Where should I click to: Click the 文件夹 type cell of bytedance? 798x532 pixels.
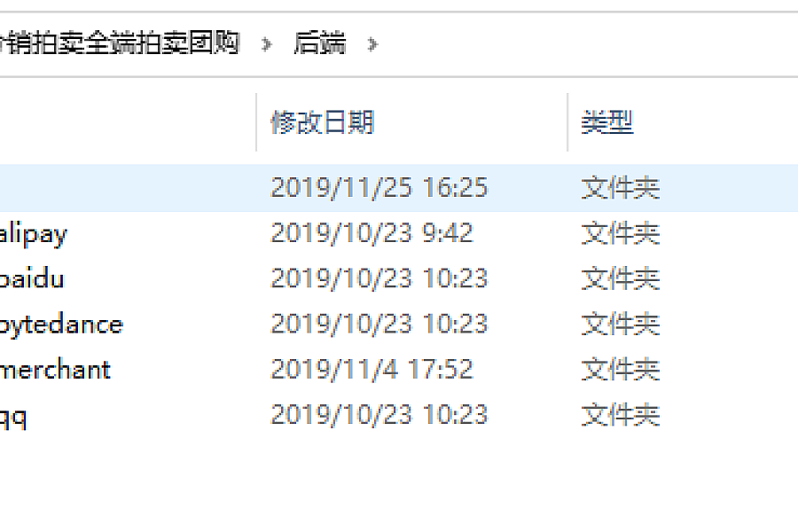coord(621,324)
